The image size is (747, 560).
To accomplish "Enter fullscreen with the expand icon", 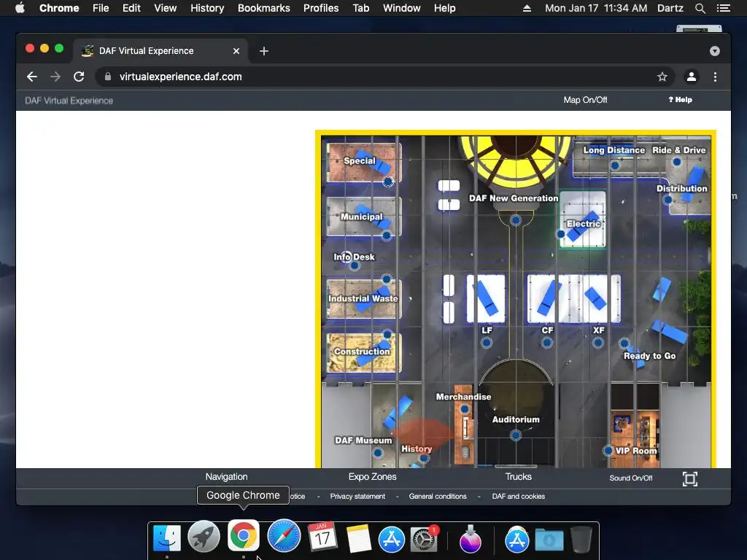I will (689, 478).
